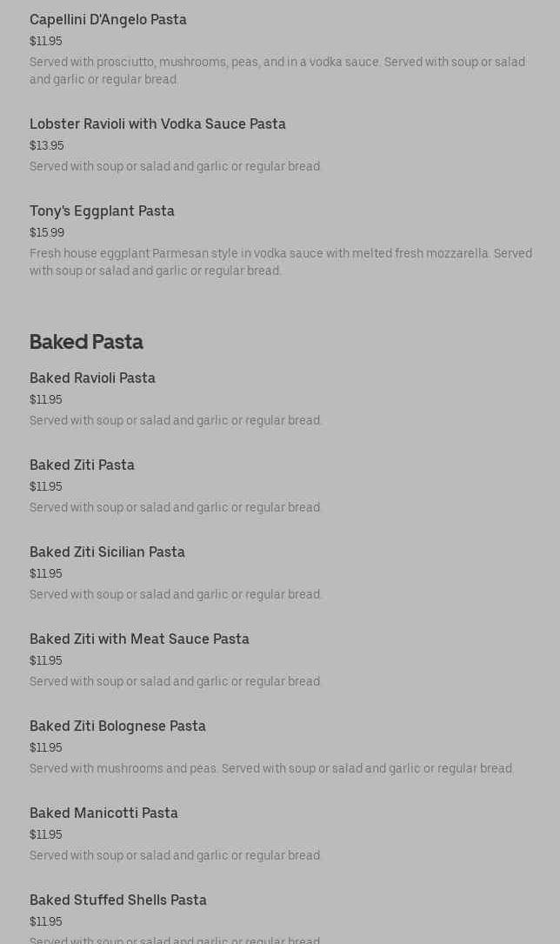Viewport: 560px width, 944px height.
Task: Click the $15.99 Tony's Eggplant price
Action: click(47, 232)
